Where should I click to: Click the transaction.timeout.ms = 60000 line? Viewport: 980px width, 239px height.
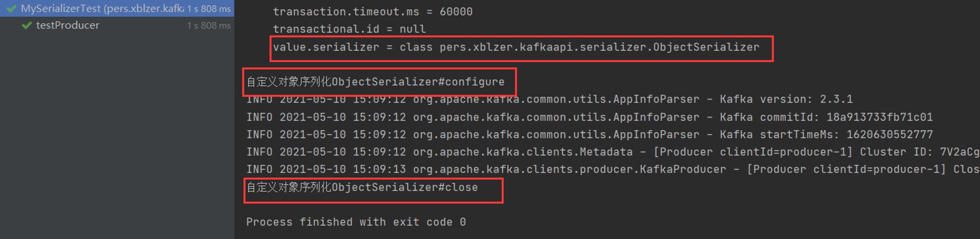point(373,12)
